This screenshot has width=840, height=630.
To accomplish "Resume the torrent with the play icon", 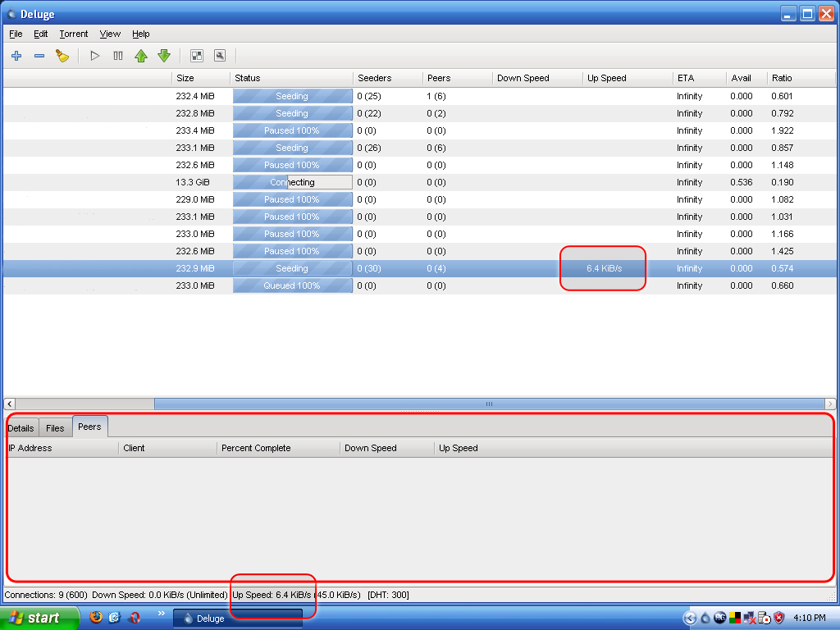I will [x=95, y=56].
